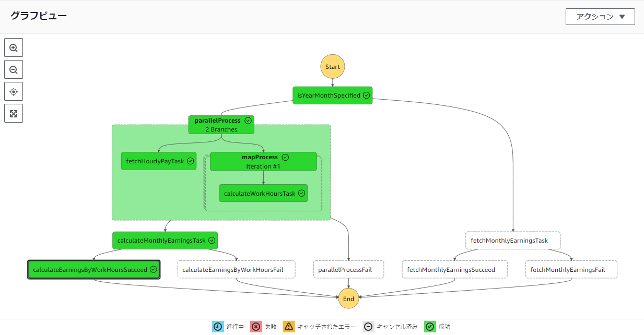Image resolution: width=644 pixels, height=335 pixels.
Task: Click the center graph crosshair icon
Action: point(14,91)
